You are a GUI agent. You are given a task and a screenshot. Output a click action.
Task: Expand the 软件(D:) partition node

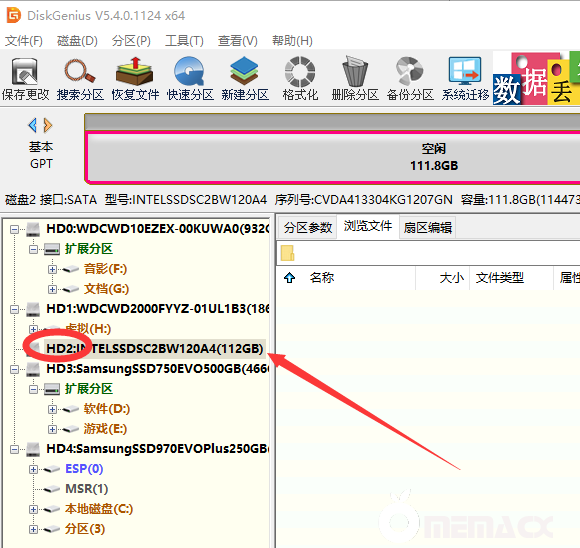tap(52, 409)
